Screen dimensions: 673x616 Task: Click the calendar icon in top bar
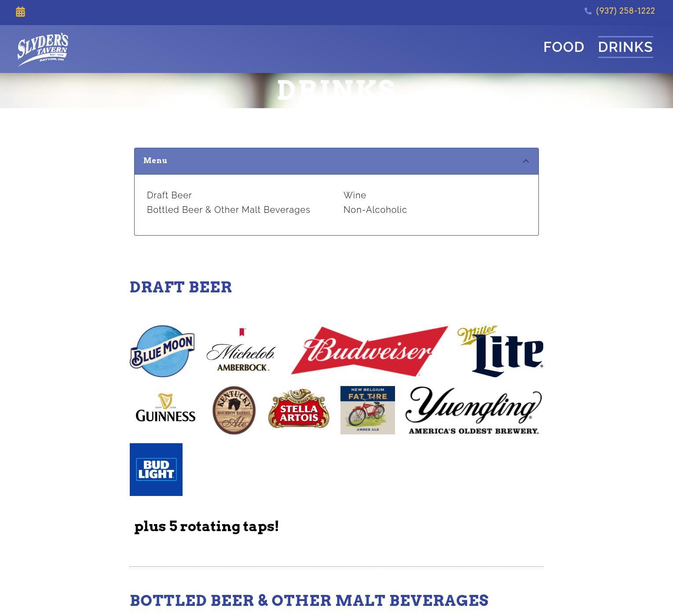[20, 12]
